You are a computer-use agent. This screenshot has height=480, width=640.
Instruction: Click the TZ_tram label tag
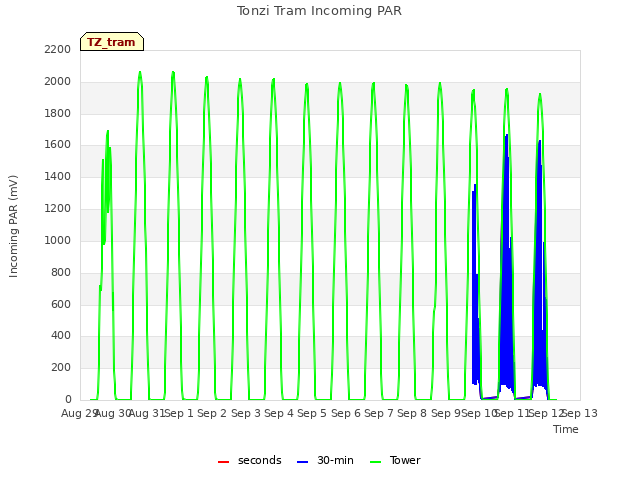(x=112, y=42)
